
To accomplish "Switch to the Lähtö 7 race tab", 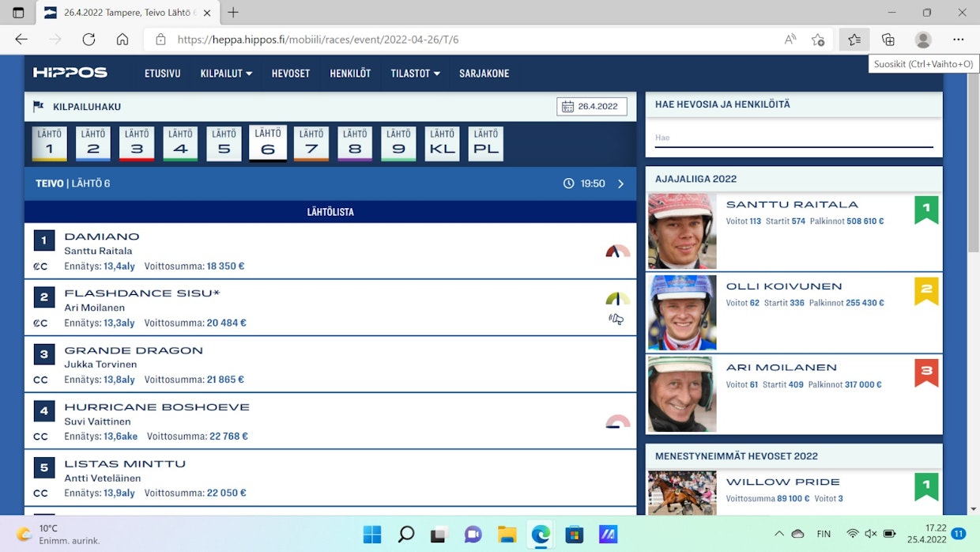I will coord(311,144).
